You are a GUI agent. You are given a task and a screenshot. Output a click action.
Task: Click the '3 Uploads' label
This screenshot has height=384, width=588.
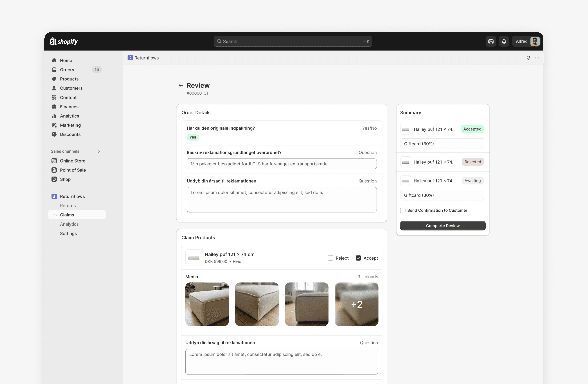click(368, 277)
